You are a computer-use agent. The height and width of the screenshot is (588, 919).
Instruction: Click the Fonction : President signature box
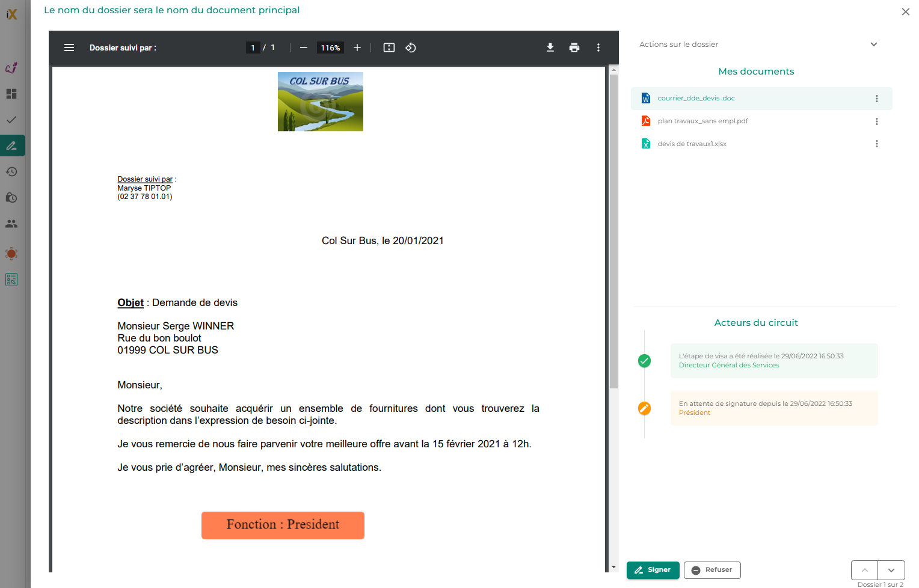pos(283,525)
